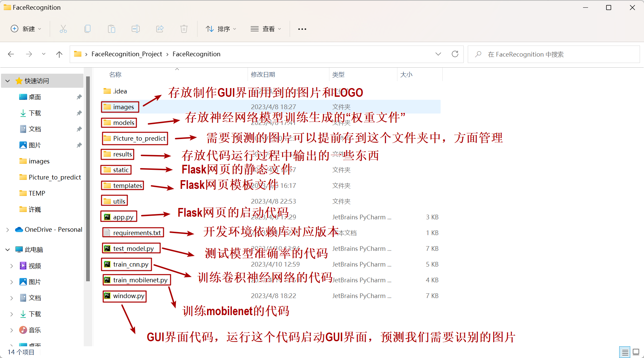Open the 排序 sort dropdown
Viewport: 644px width, 358px height.
[x=221, y=29]
